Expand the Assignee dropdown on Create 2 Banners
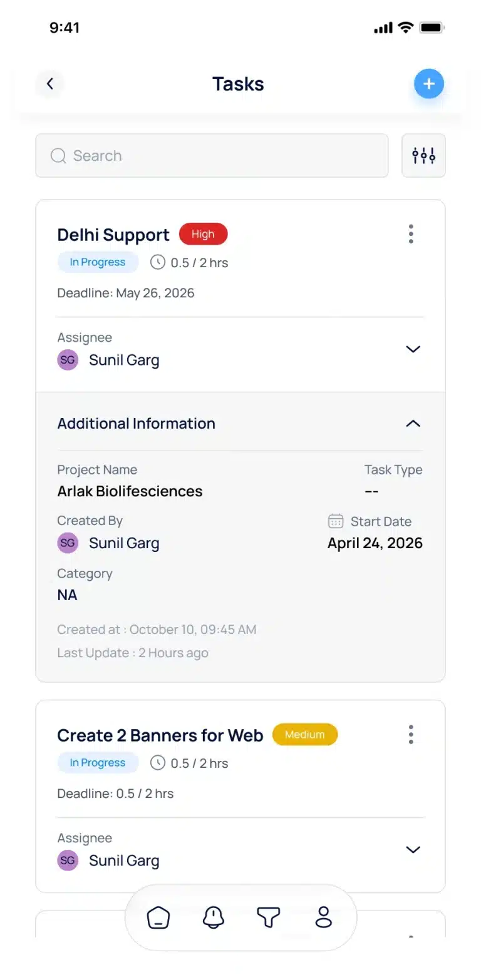The height and width of the screenshot is (980, 481). (413, 850)
